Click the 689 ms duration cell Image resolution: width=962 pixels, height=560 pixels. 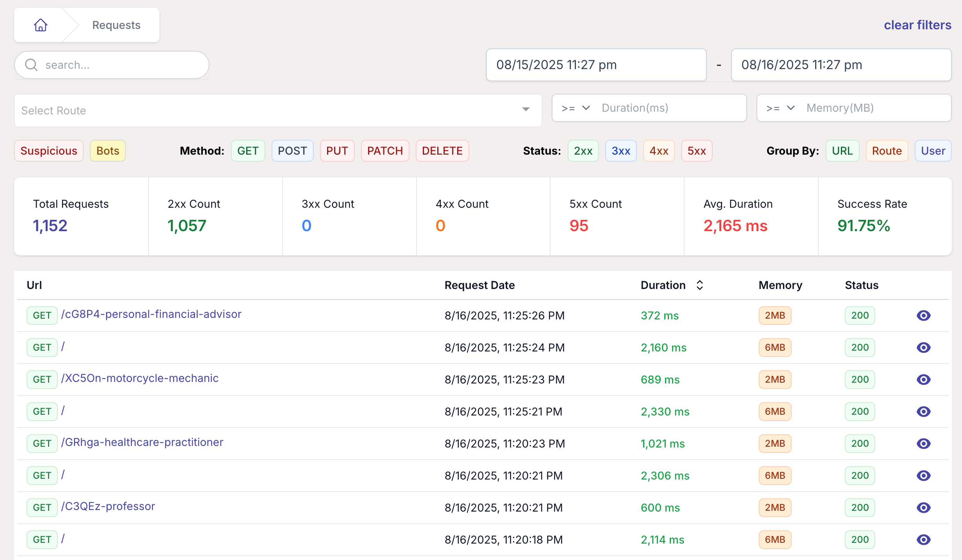(660, 380)
